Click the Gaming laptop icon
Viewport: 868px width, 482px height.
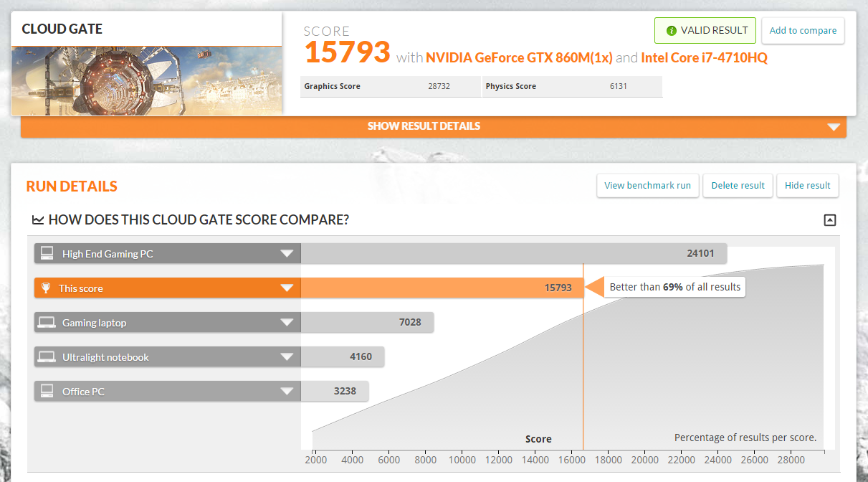[x=48, y=323]
